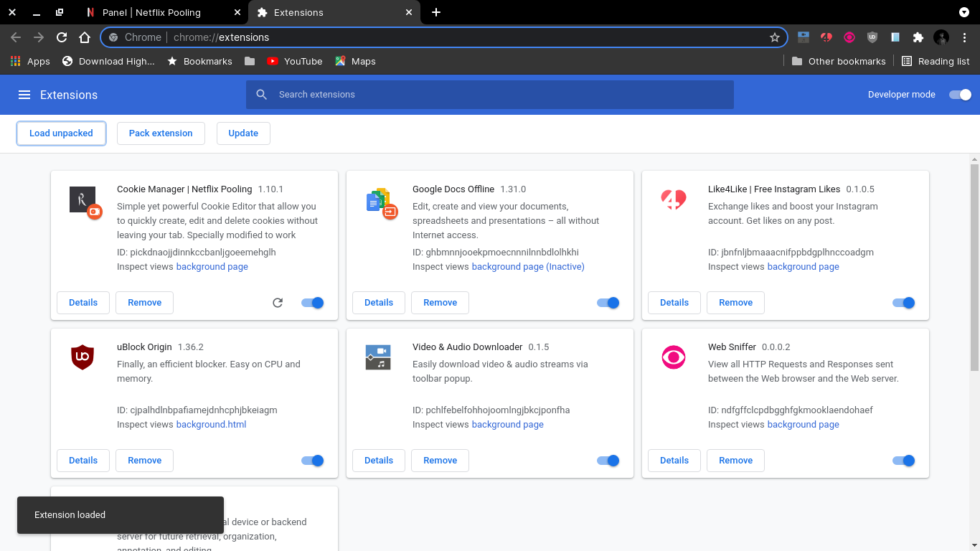
Task: Open Details for Video & Audio Downloader
Action: pos(379,461)
